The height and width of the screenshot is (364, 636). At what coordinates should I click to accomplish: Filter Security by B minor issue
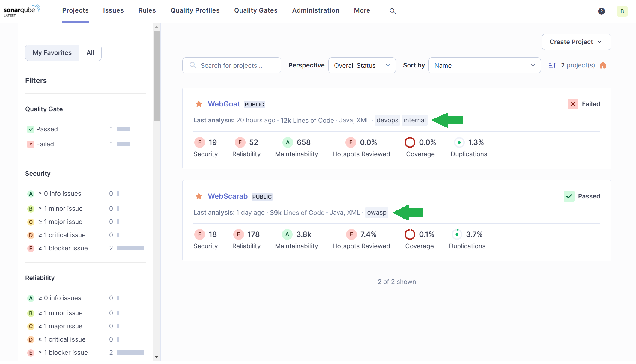pyautogui.click(x=85, y=209)
